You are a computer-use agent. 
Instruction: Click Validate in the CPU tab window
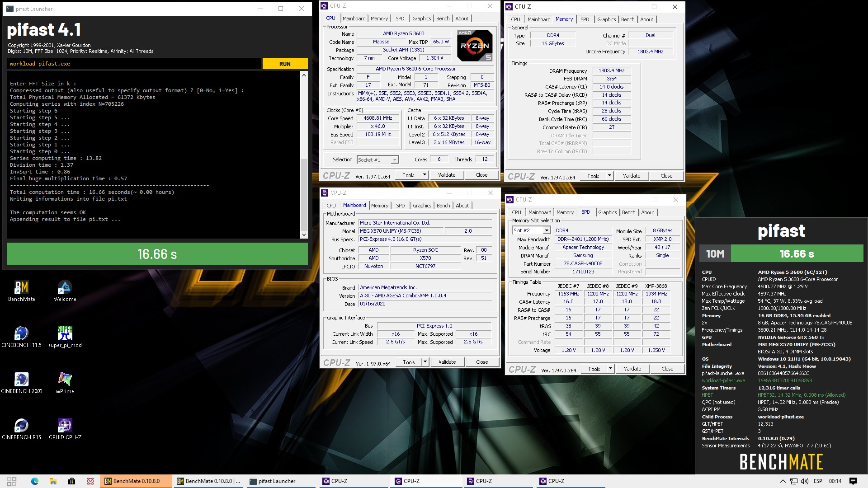[x=447, y=175]
